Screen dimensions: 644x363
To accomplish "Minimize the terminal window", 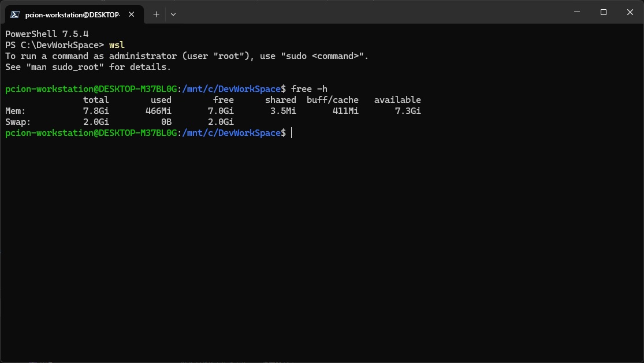I will [x=577, y=12].
